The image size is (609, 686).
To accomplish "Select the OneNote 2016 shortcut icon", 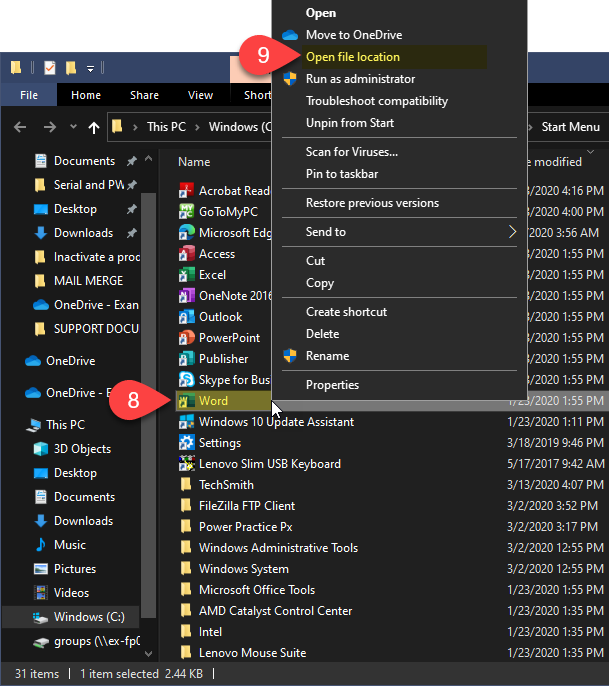I will [x=186, y=296].
